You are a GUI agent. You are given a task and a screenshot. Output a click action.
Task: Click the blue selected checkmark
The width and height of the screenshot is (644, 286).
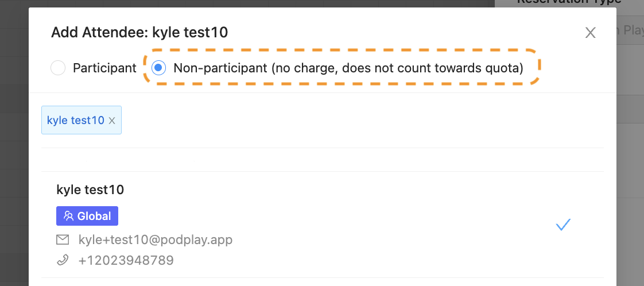click(563, 225)
